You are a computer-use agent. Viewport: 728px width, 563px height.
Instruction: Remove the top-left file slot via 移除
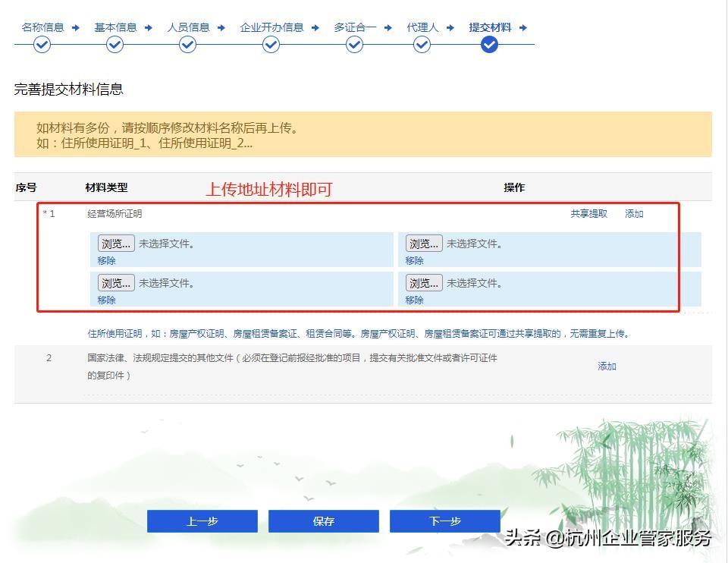click(x=106, y=260)
